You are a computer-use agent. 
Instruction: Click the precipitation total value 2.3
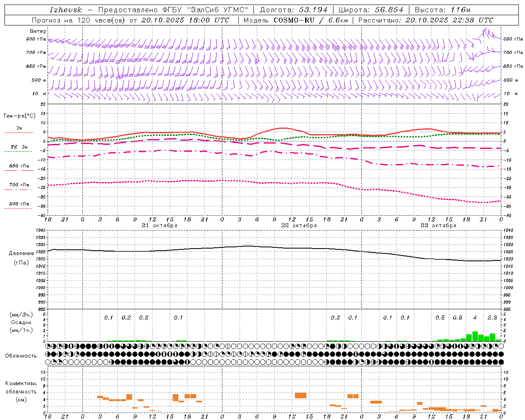pos(492,318)
